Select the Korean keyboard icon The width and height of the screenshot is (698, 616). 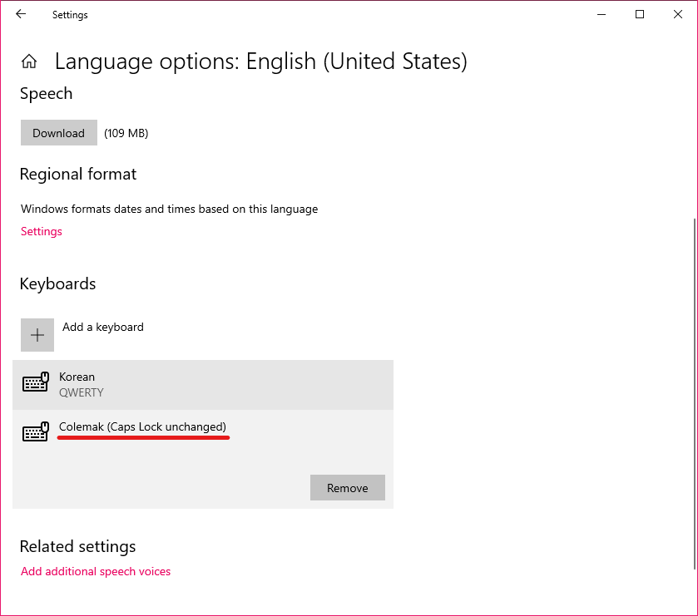click(x=36, y=382)
